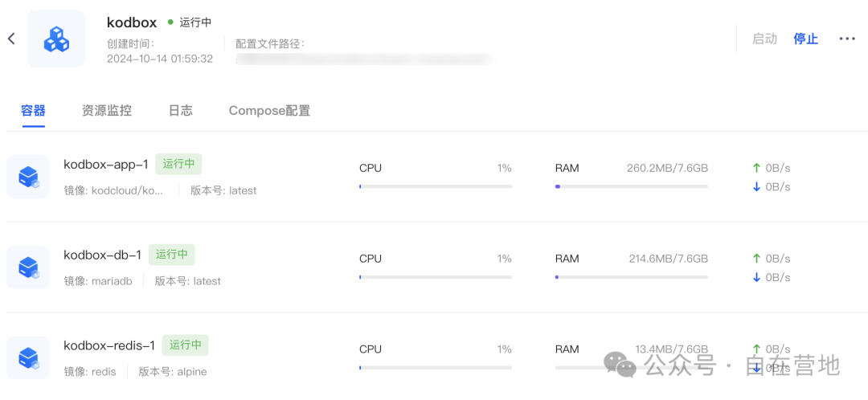
Task: Click upload arrow for kodbox-db-1
Action: click(x=756, y=259)
